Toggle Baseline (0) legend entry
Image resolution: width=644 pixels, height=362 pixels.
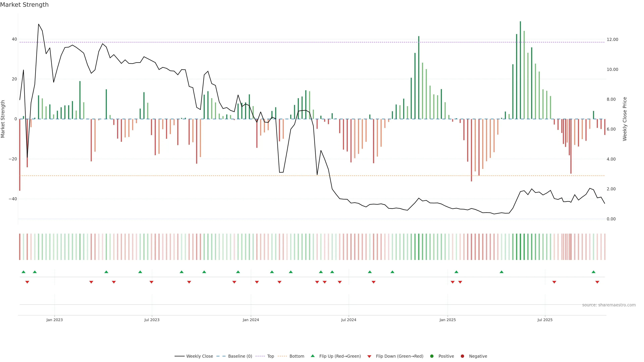(240, 356)
